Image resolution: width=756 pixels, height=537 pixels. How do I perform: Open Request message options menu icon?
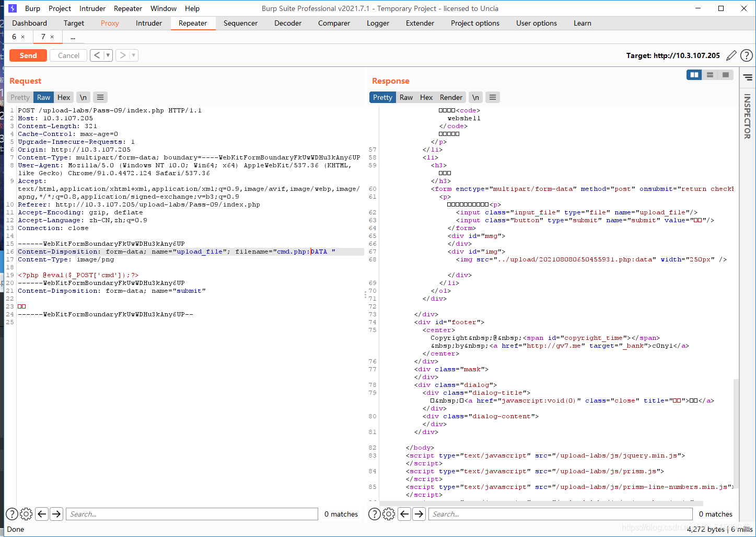(100, 97)
